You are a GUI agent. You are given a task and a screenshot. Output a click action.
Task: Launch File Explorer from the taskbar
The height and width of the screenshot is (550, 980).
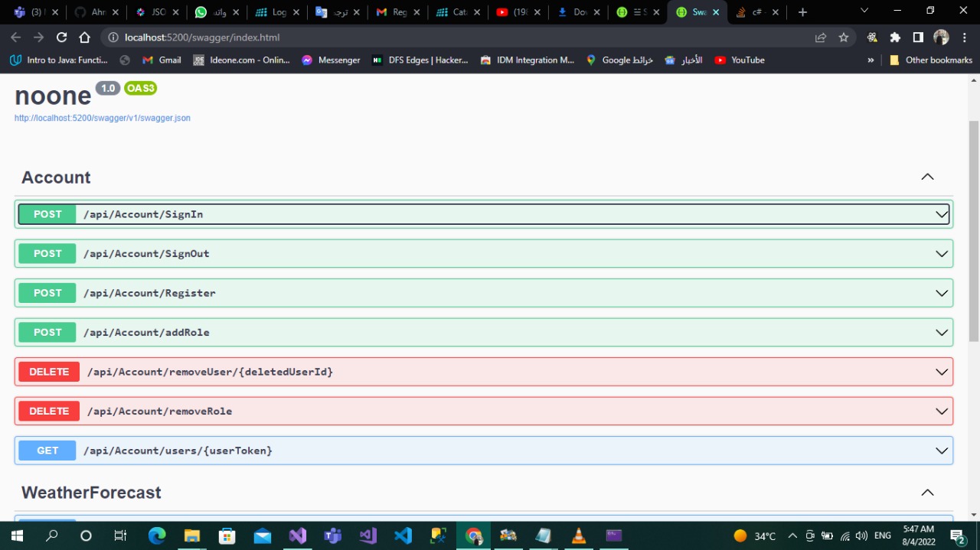click(x=192, y=535)
